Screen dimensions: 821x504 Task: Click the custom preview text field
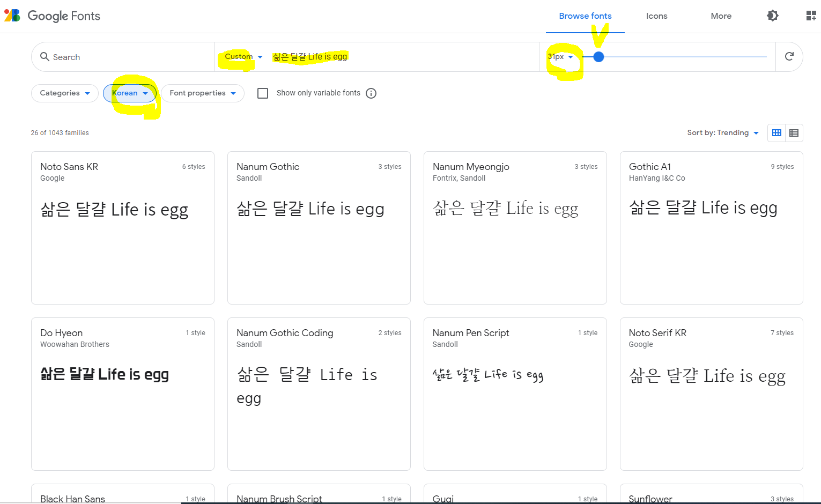tap(402, 56)
